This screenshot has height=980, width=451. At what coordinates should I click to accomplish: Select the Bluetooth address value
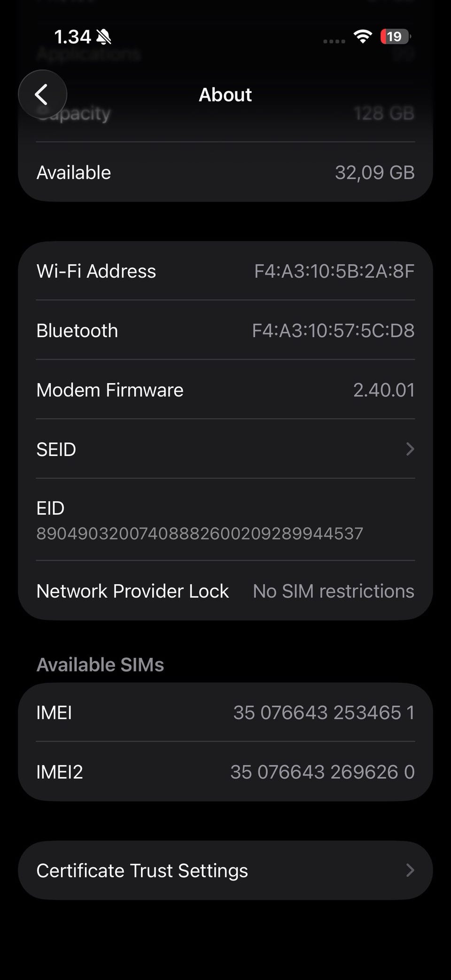click(333, 331)
